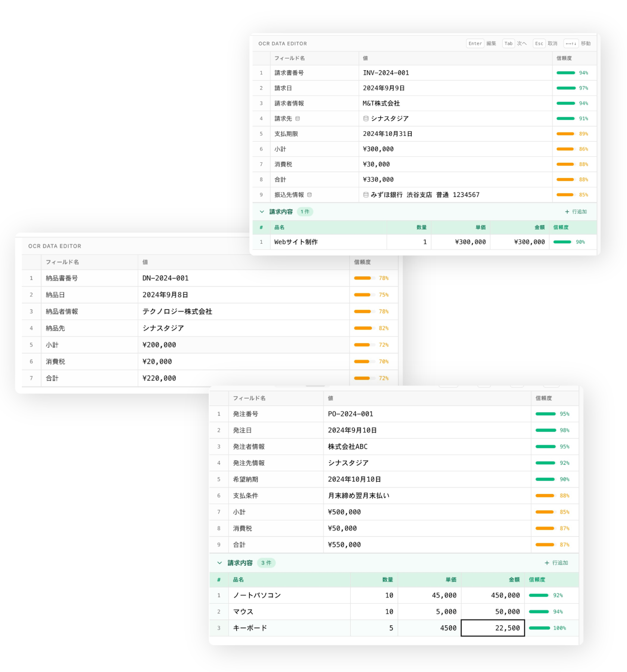Add a row below Webサイト制作 via 行追加
The image size is (627, 672).
point(576,212)
